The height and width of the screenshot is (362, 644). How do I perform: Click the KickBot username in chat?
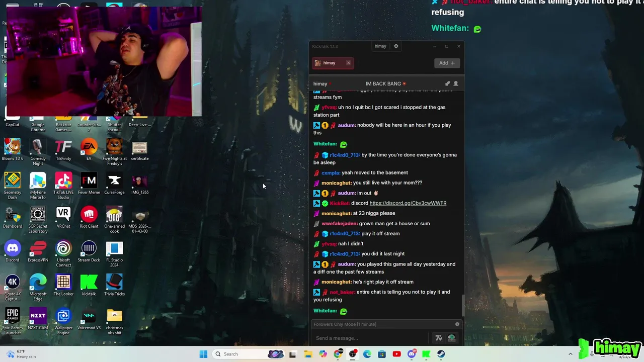click(x=340, y=203)
